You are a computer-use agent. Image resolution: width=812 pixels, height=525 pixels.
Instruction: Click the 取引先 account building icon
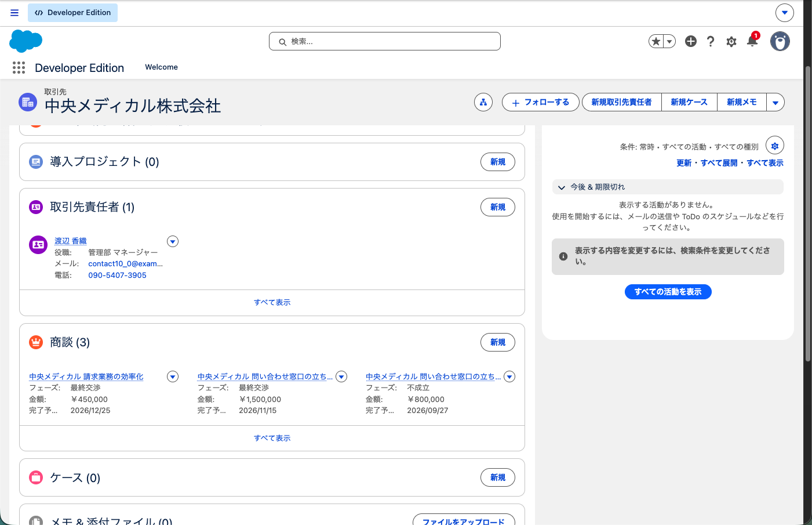pos(27,102)
